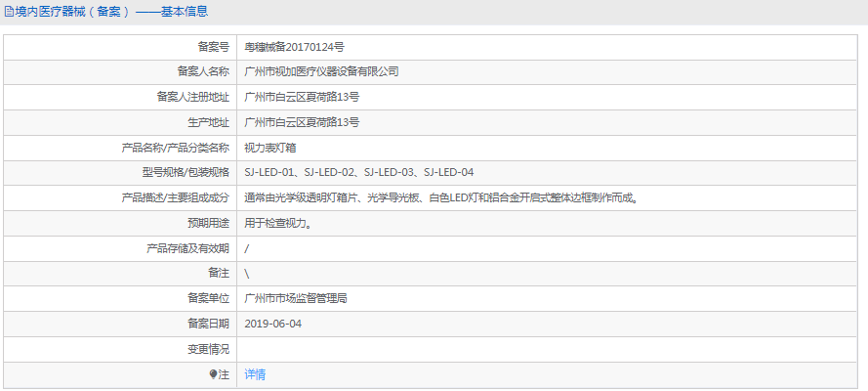Click the 备案人注册地址 value 广州市白云区夏荷路13号
Image resolution: width=868 pixels, height=391 pixels.
pos(303,98)
